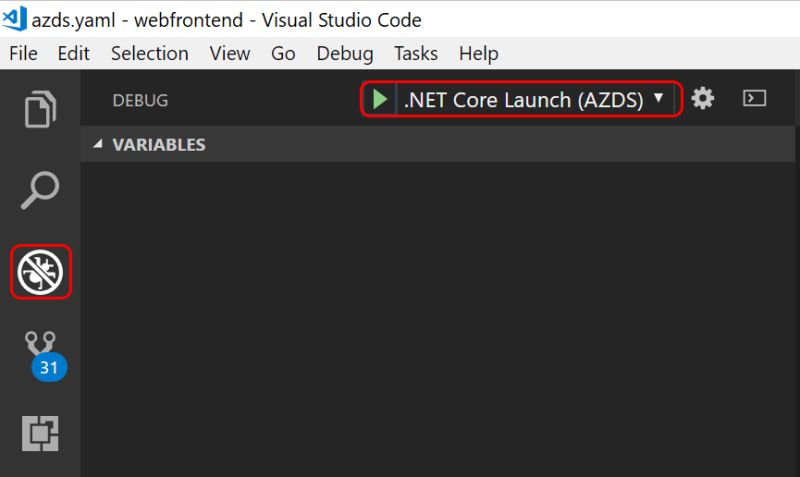Open the Go menu

(283, 53)
